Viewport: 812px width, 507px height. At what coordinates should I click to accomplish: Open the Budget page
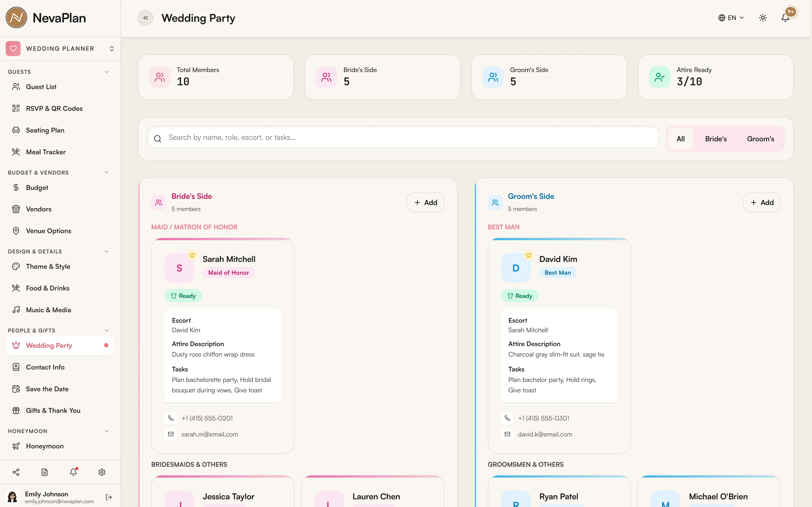click(60, 188)
